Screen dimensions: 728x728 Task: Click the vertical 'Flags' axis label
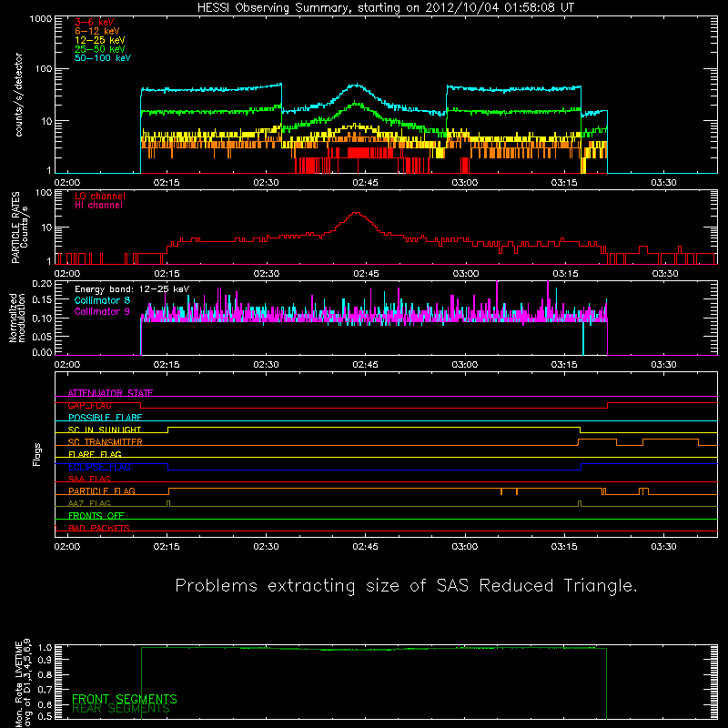pyautogui.click(x=37, y=454)
